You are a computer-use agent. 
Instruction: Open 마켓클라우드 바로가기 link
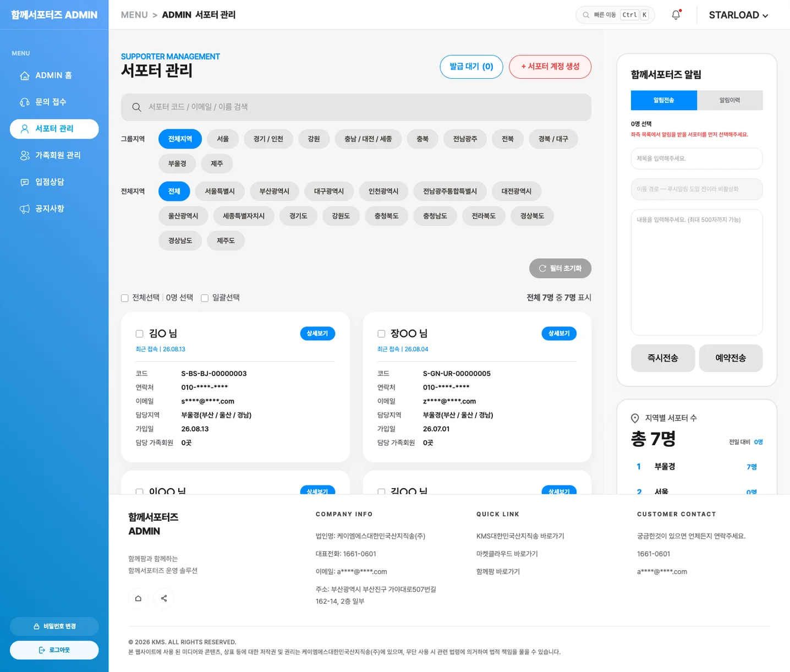507,554
